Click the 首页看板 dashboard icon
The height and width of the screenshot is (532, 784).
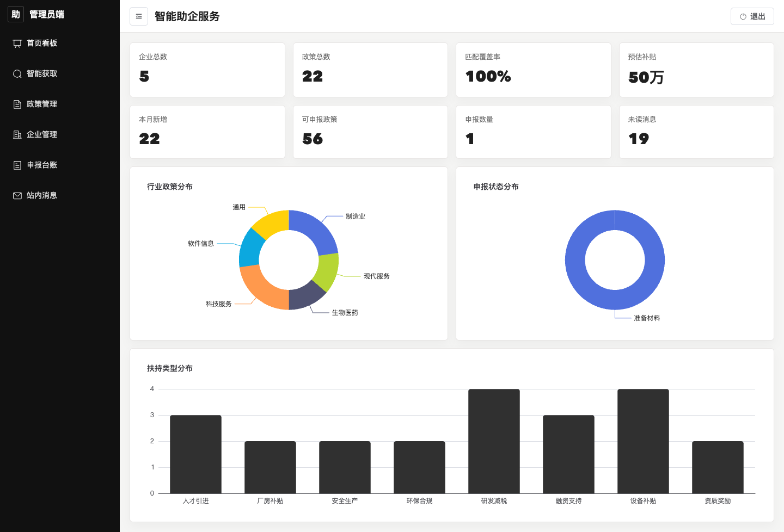(x=17, y=44)
